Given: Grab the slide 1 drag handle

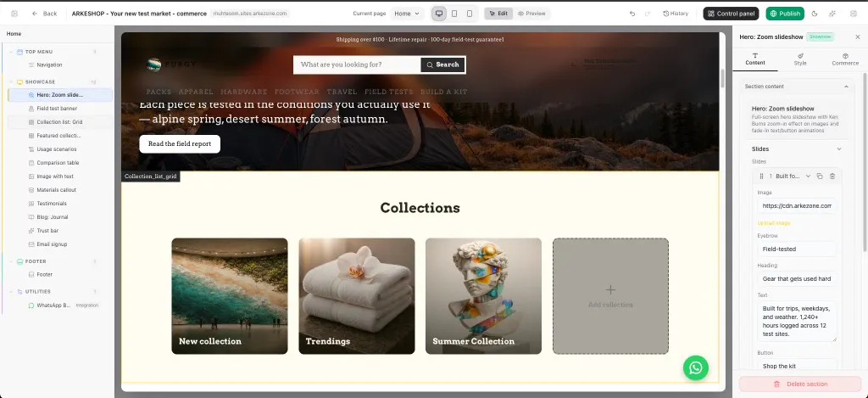Looking at the screenshot, I should tap(761, 176).
